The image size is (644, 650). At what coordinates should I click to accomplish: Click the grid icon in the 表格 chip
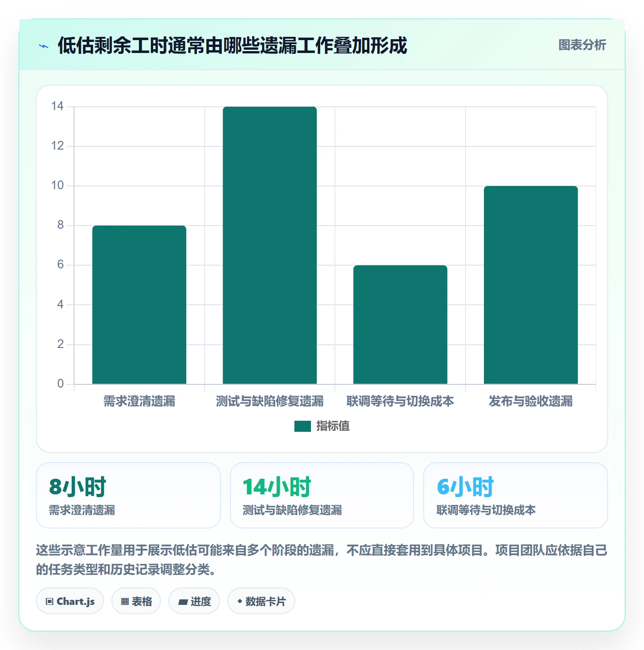click(125, 602)
